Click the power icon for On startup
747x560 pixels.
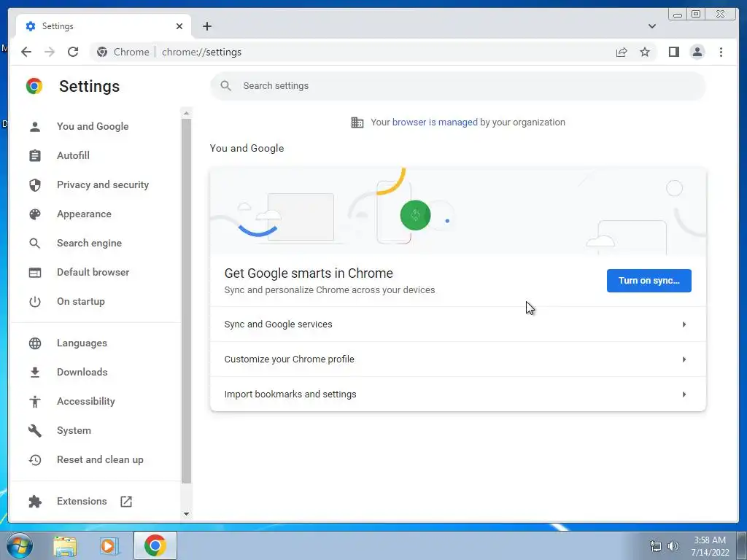point(35,301)
